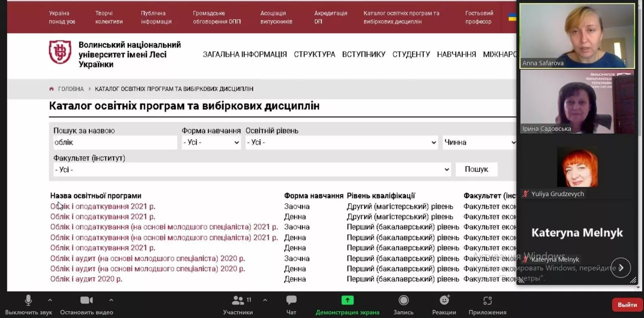Open Заочна Облік і оподаткування молодшого спеціаліста
The width and height of the screenshot is (644, 318).
click(164, 227)
